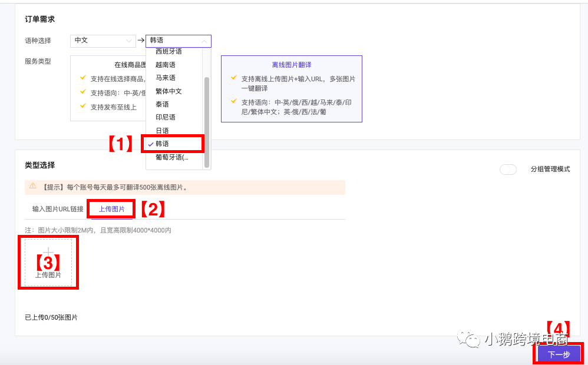Enable the 分组管理模式 switch
The image size is (588, 365).
point(508,169)
